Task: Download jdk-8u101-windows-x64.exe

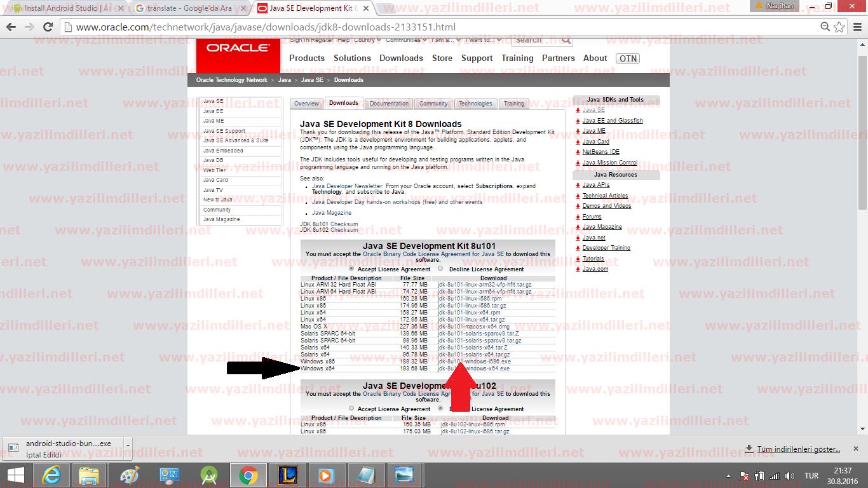Action: (473, 369)
